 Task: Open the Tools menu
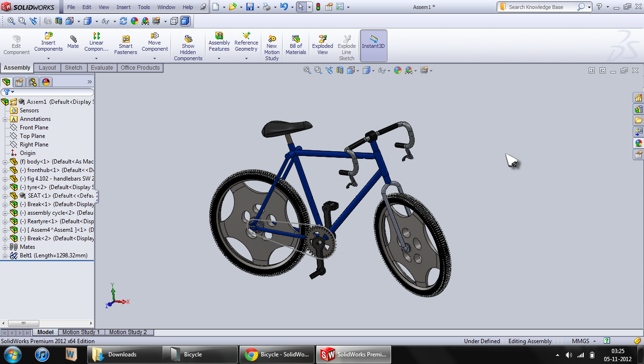[x=144, y=7]
